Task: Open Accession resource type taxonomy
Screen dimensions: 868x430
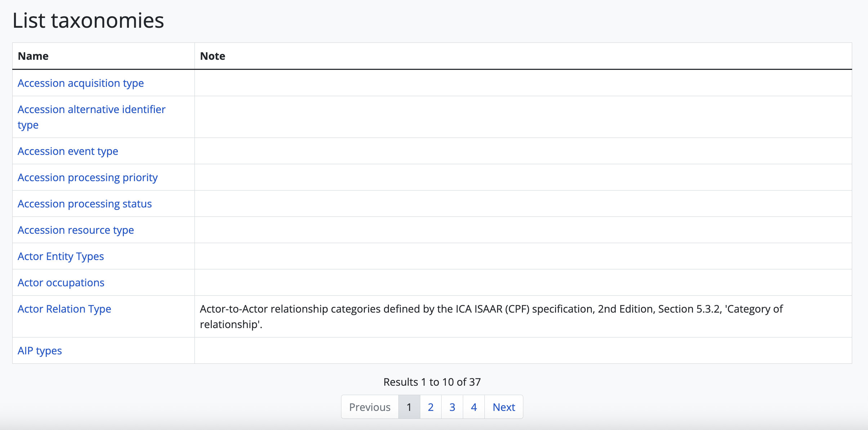Action: [x=76, y=230]
